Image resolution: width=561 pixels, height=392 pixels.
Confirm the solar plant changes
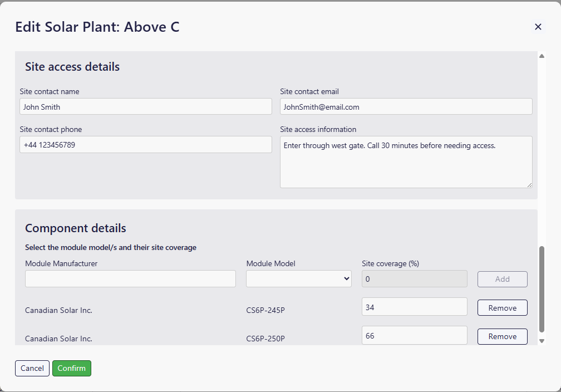pyautogui.click(x=72, y=368)
